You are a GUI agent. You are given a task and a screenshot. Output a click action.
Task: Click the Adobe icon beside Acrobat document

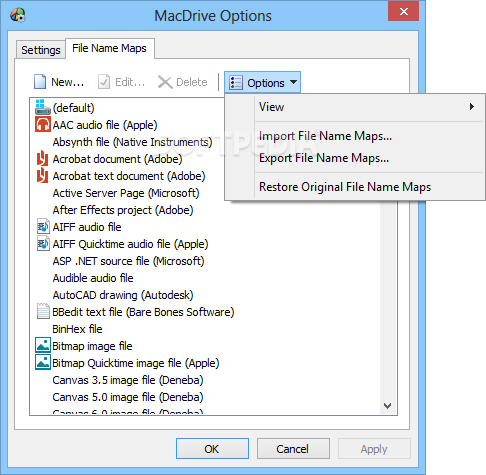(43, 158)
